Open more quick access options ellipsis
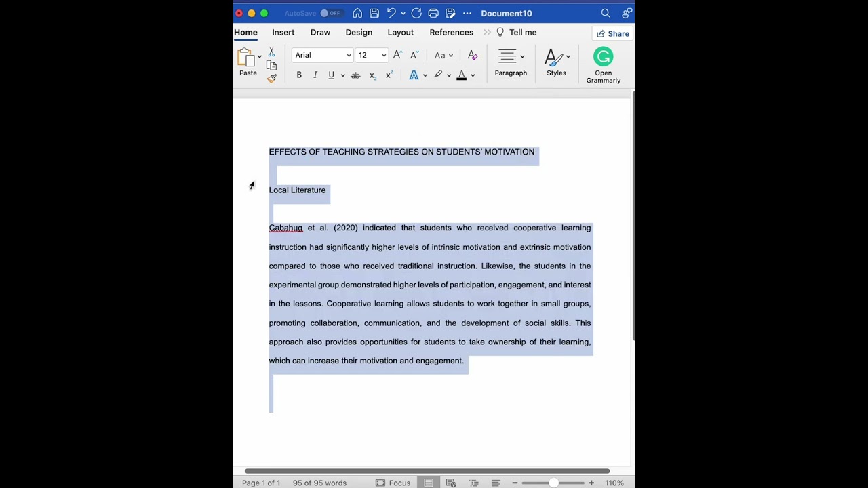This screenshot has height=488, width=868. [467, 13]
